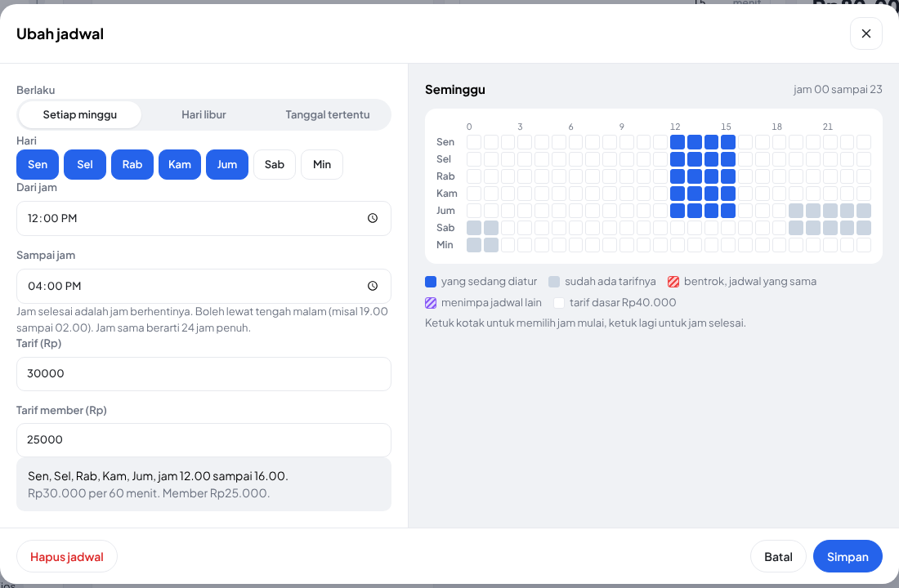Pick the Sab row cell at hour 0
Image resolution: width=899 pixels, height=588 pixels.
473,228
